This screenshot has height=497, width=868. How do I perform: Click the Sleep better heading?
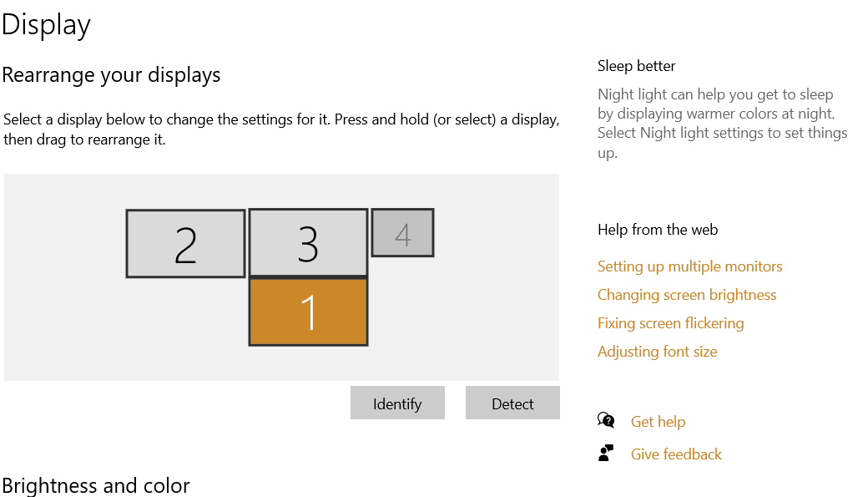coord(636,66)
